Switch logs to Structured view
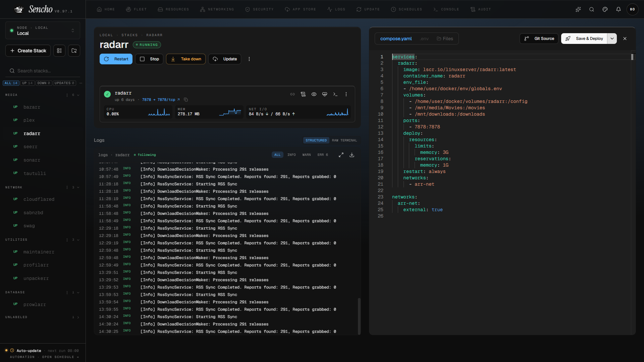This screenshot has height=362, width=644. 316,140
